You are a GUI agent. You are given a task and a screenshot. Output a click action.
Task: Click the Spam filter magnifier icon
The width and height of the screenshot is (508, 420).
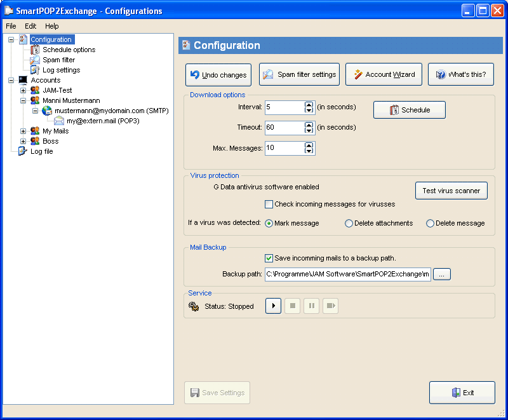(x=35, y=60)
